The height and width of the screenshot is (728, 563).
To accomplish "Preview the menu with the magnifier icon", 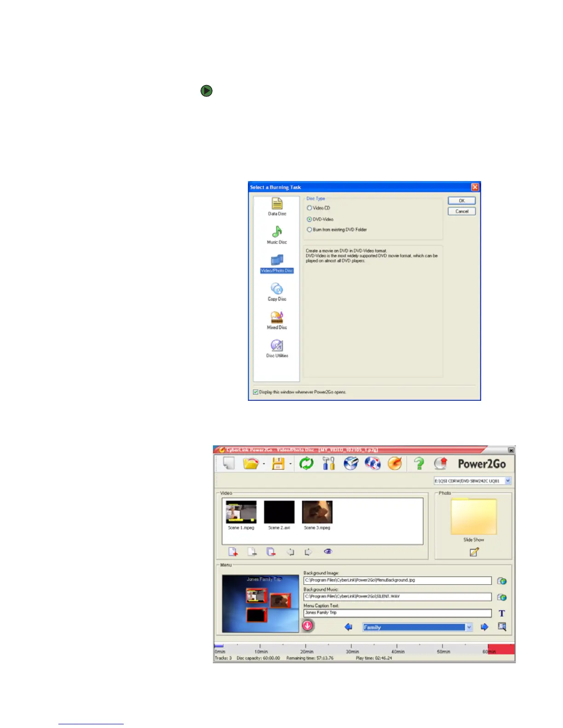I will (x=502, y=626).
